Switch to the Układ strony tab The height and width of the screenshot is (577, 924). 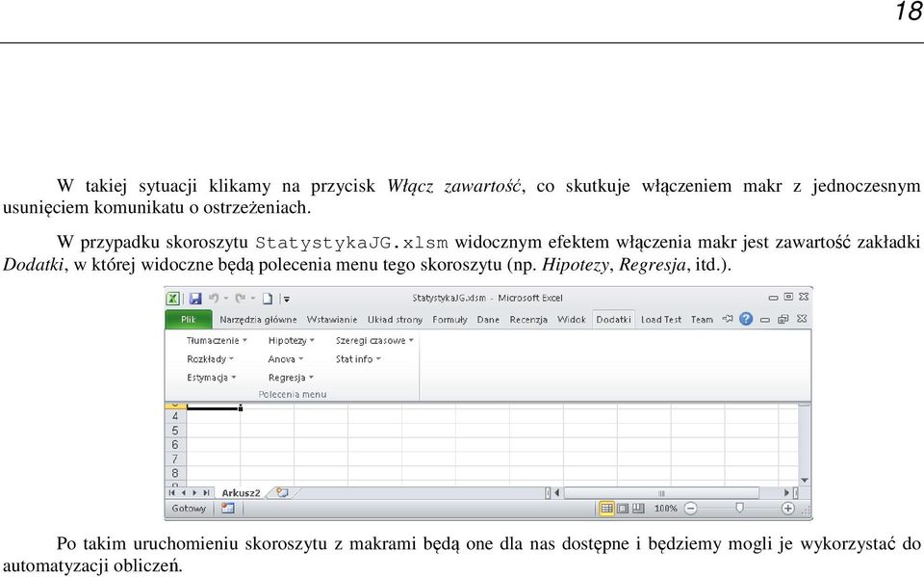click(x=395, y=319)
